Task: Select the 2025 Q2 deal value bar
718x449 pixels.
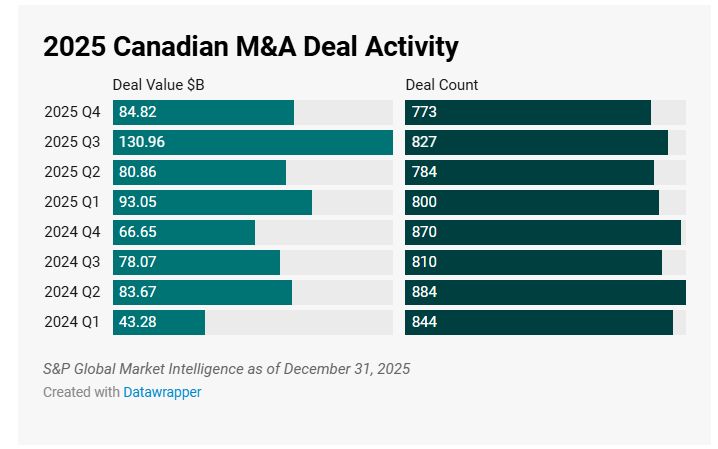Action: click(x=199, y=172)
